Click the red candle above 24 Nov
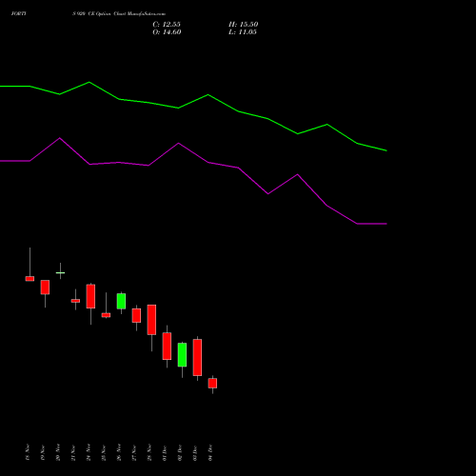The image size is (476, 476). (90, 296)
